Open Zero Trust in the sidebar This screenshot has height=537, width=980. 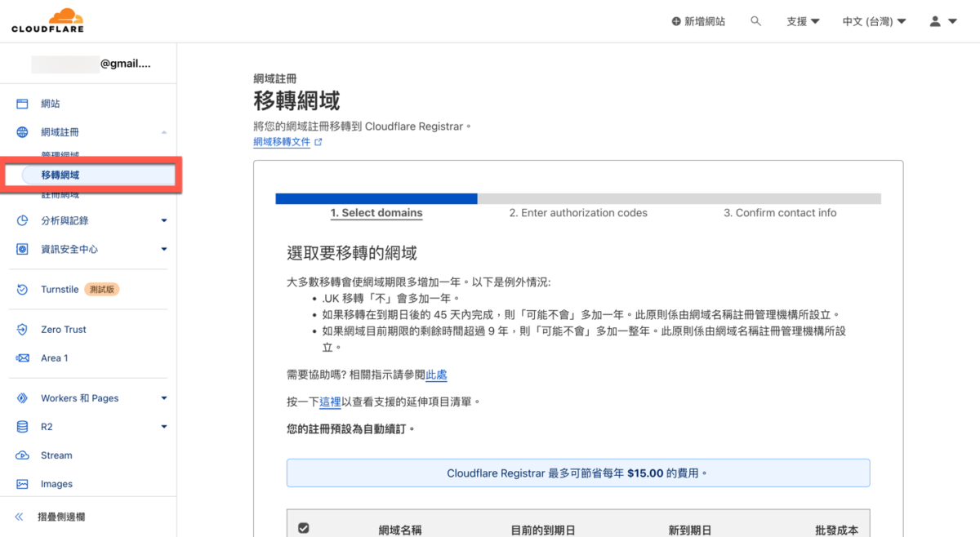coord(64,330)
